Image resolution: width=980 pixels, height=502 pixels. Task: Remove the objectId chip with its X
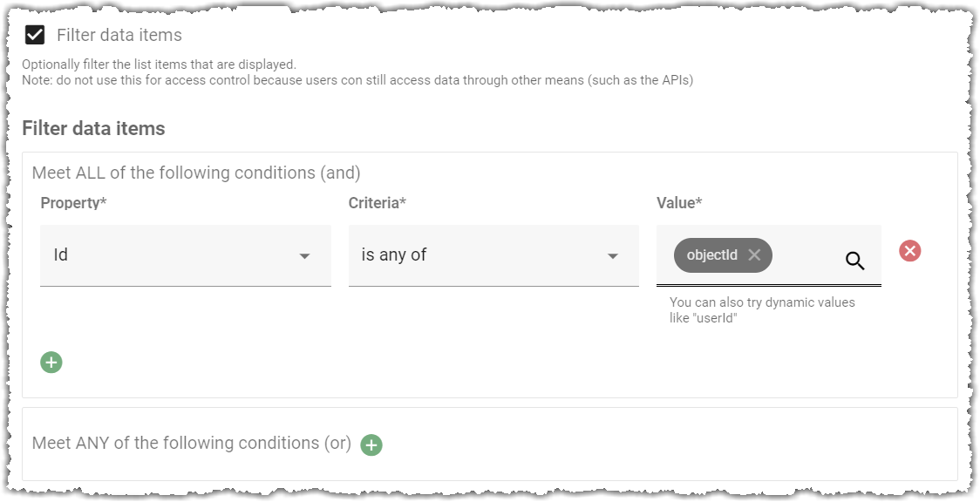coord(754,254)
